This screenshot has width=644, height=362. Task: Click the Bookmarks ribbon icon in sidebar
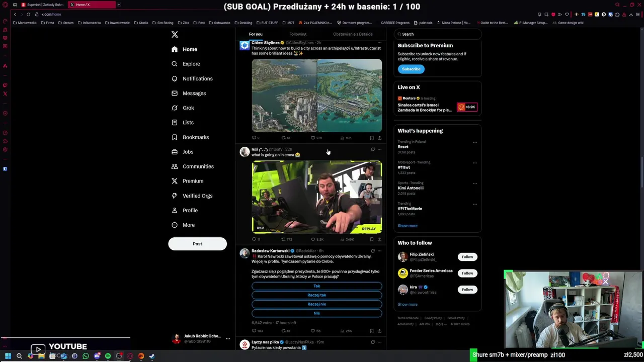pyautogui.click(x=175, y=137)
